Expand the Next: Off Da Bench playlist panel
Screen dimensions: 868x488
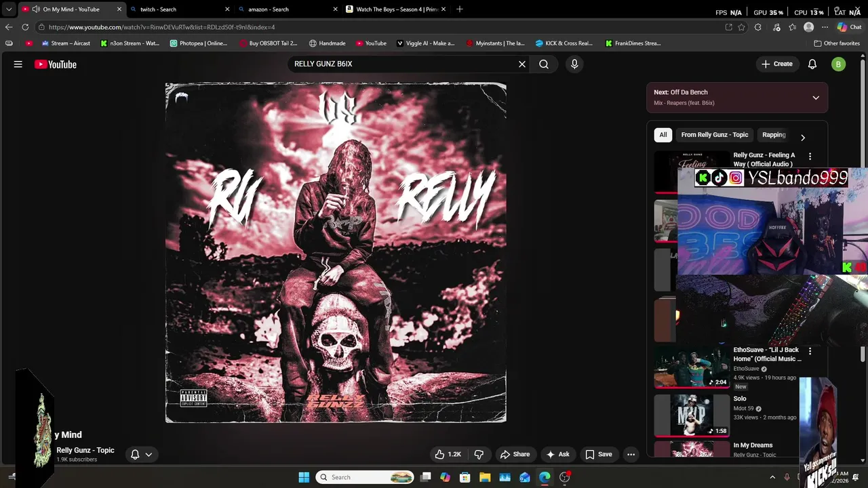[816, 98]
